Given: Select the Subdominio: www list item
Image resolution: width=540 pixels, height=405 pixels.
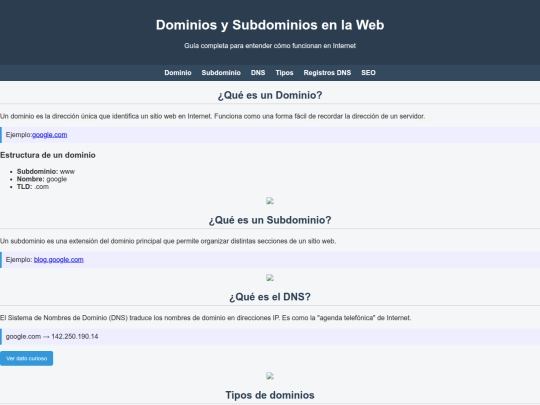Looking at the screenshot, I should pos(46,172).
